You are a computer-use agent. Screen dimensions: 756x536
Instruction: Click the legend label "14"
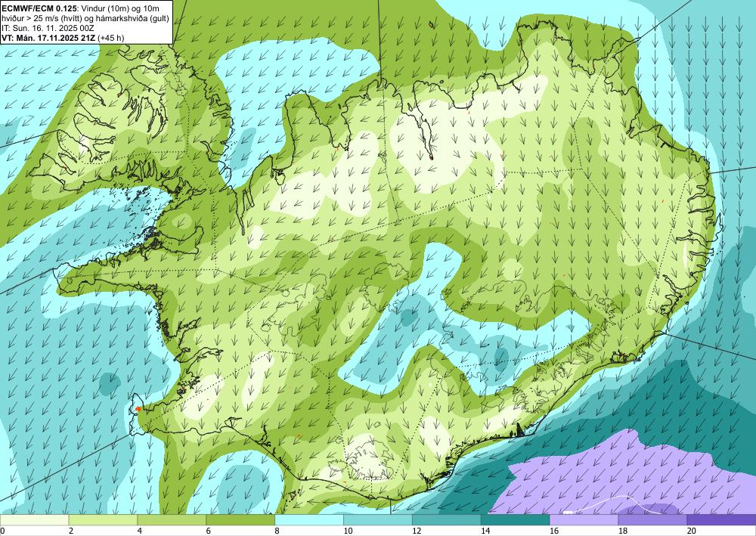pyautogui.click(x=485, y=531)
